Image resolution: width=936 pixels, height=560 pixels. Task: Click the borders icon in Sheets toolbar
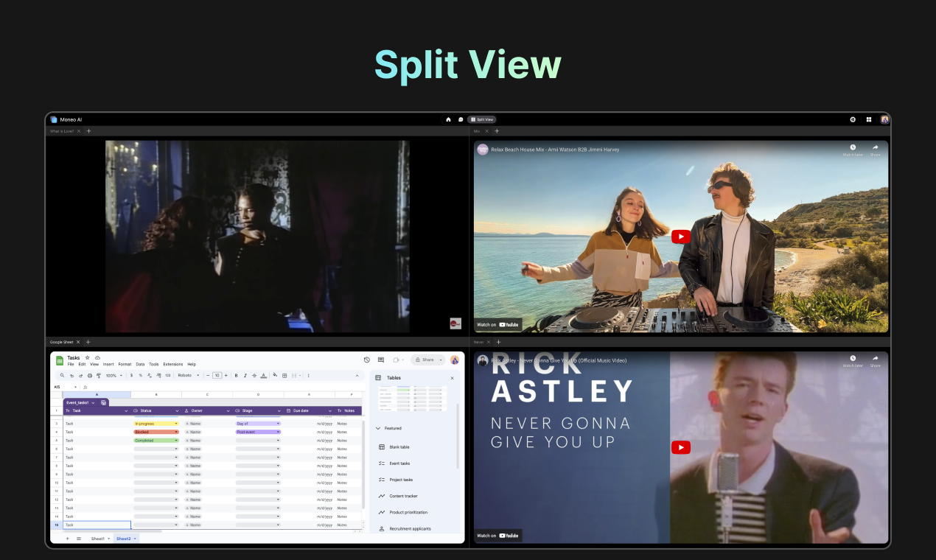tap(284, 375)
